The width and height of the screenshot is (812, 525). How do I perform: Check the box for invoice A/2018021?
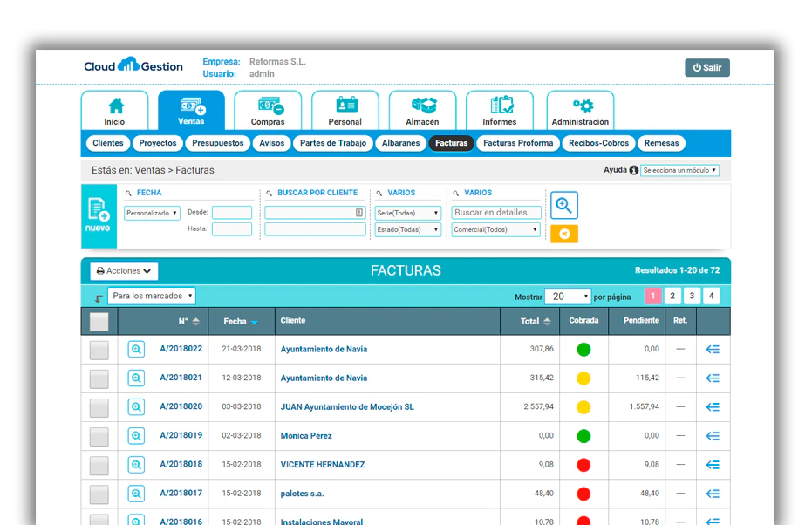pos(99,379)
